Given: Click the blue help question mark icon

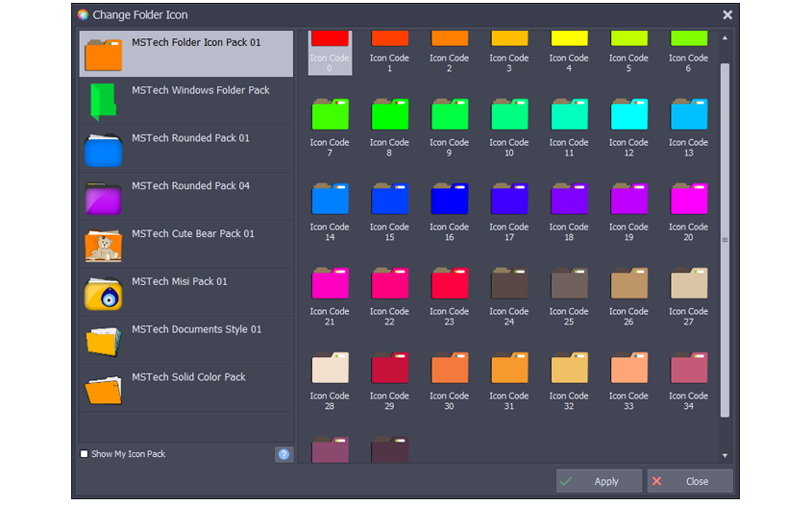Looking at the screenshot, I should click(283, 454).
